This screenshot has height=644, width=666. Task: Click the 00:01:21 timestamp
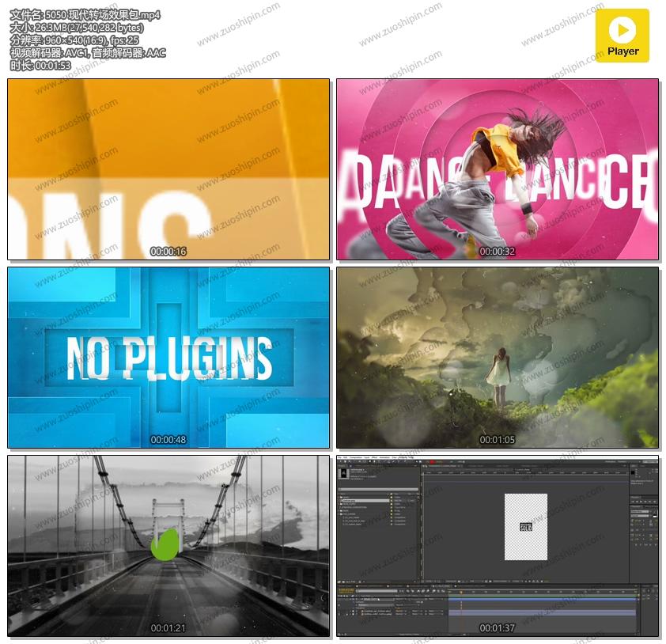(168, 628)
